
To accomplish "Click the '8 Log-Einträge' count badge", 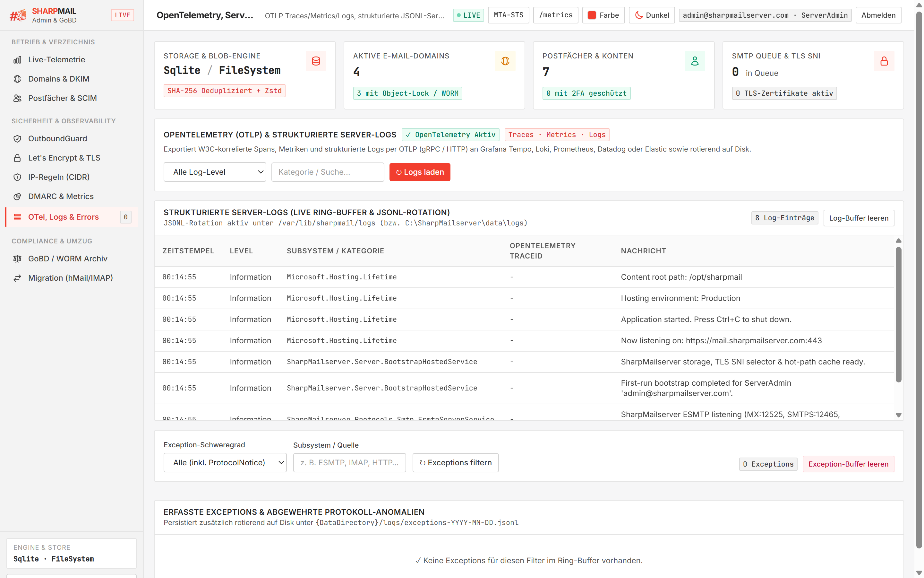I will (785, 218).
